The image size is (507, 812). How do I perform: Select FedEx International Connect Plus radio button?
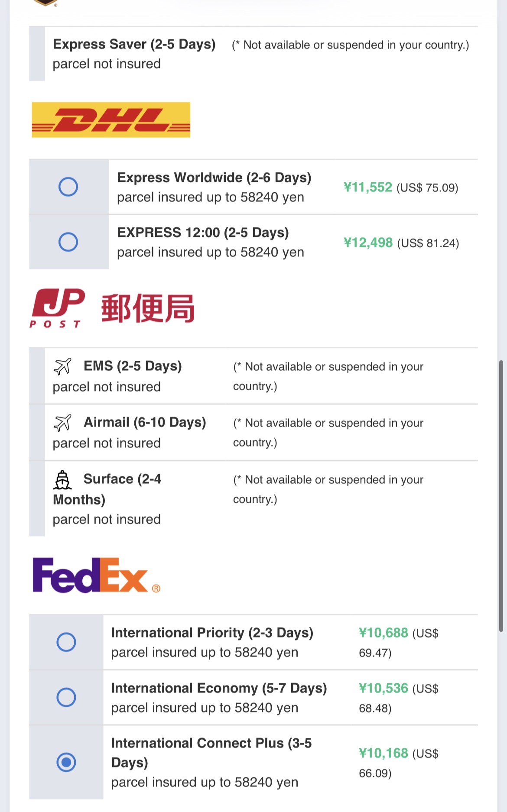tap(66, 762)
